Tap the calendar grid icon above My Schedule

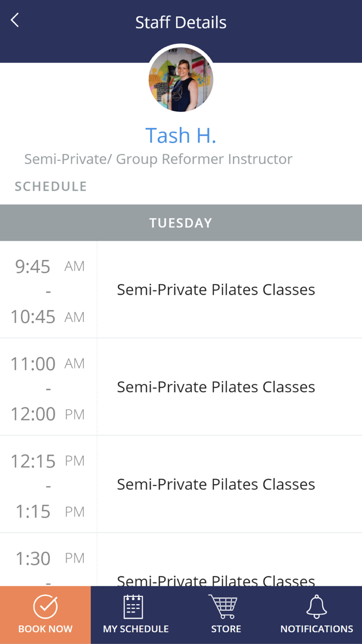(134, 603)
